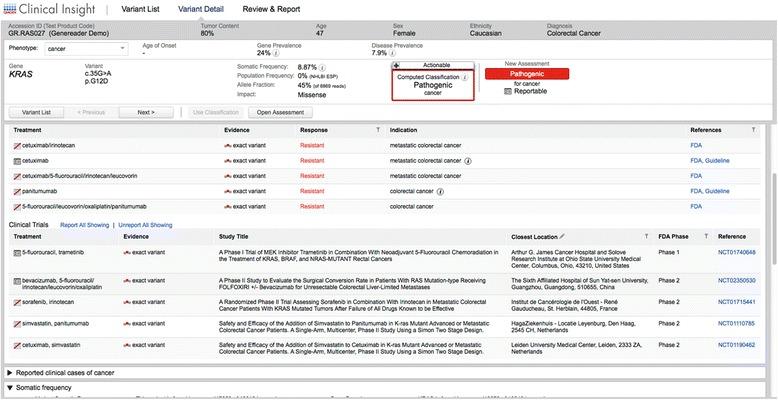
Task: Click the Variant List button below gene info
Action: click(x=36, y=112)
